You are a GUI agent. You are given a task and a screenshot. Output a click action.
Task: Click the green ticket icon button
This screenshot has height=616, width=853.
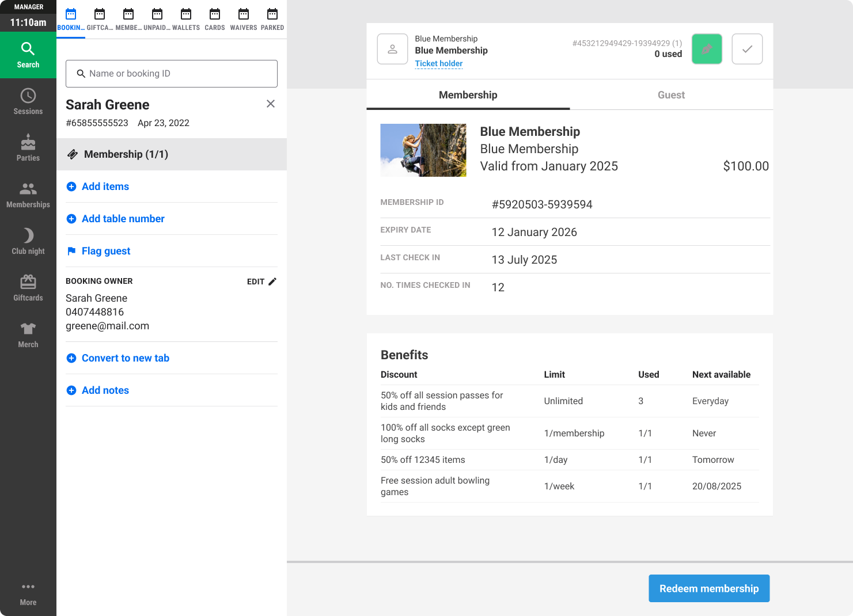point(707,49)
